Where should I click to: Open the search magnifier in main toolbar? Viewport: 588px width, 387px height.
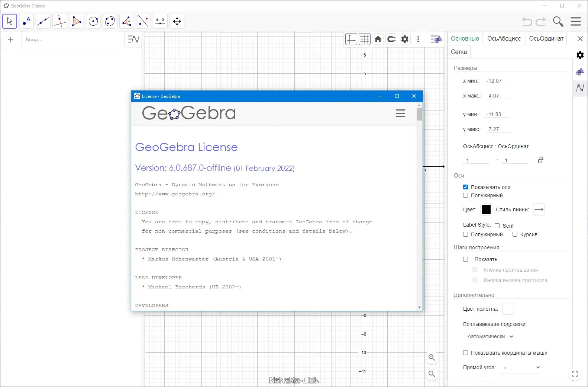click(x=558, y=22)
